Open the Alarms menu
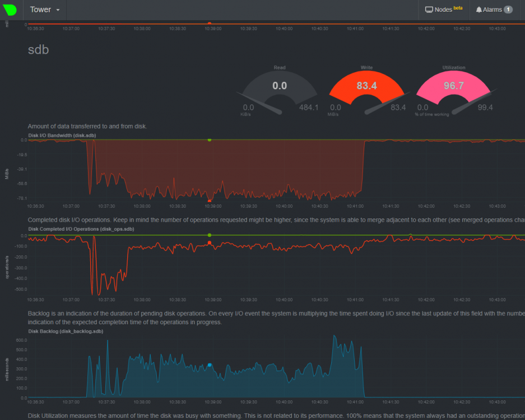Viewport: 525px width, 420px height. (494, 10)
